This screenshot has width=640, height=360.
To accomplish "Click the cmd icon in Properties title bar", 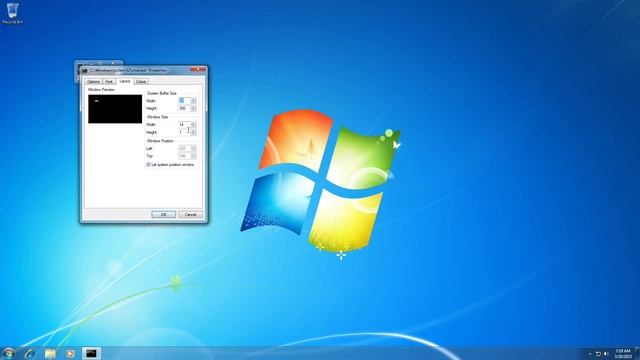I will pos(84,71).
